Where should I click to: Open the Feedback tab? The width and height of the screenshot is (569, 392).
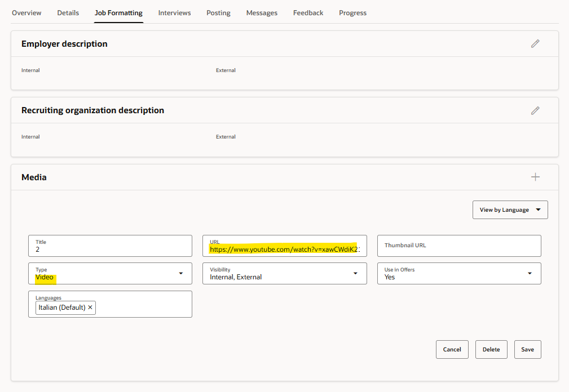[x=308, y=13]
